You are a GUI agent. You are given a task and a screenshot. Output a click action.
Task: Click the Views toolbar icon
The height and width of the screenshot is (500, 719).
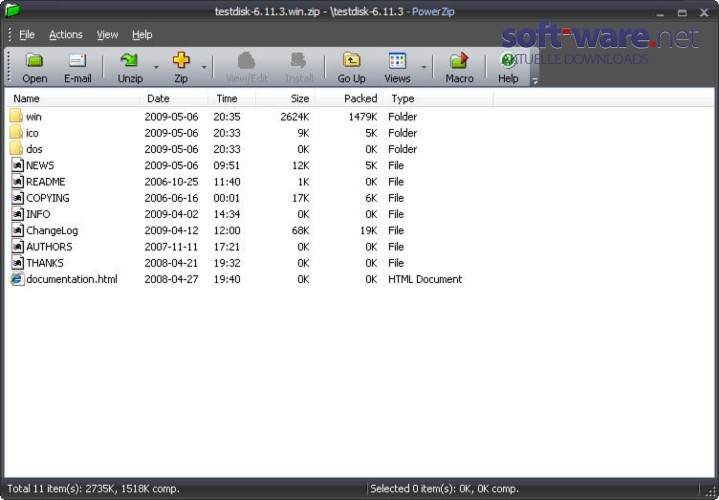pyautogui.click(x=397, y=60)
